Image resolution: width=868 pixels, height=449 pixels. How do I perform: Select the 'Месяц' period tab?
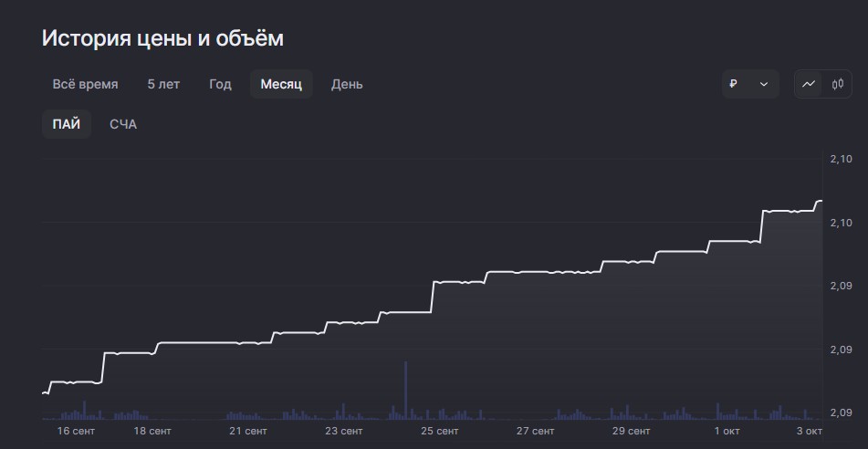281,84
